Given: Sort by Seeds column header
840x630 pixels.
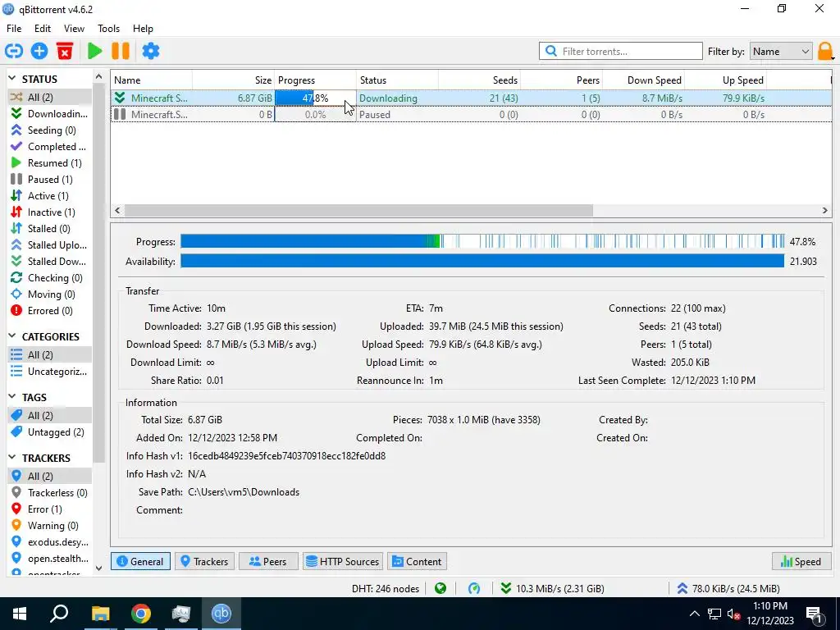Looking at the screenshot, I should coord(479,80).
